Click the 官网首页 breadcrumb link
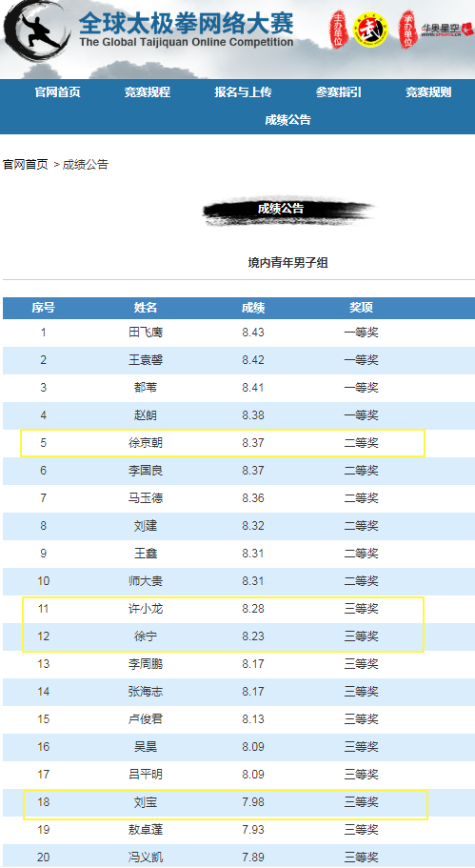Screen dimensions: 475x868 tap(26, 165)
